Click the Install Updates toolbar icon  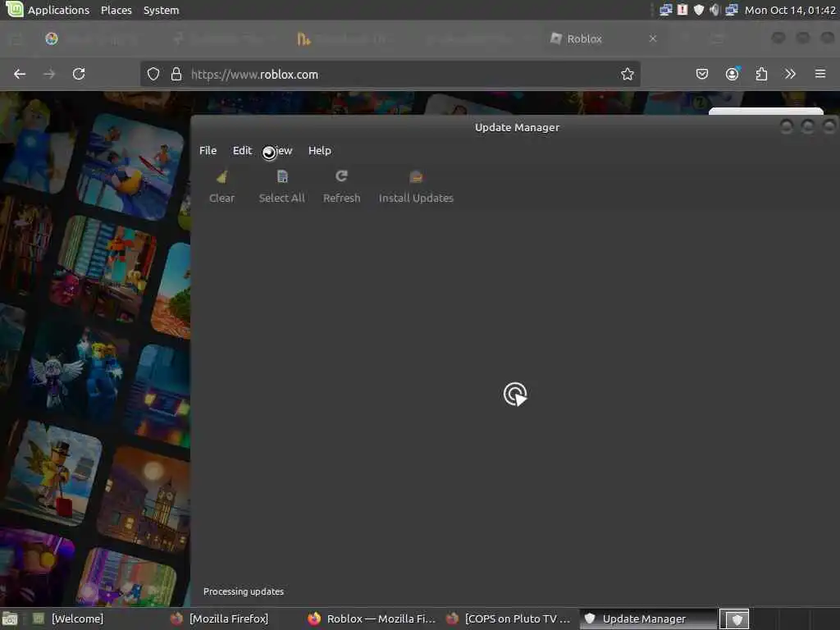pyautogui.click(x=416, y=177)
